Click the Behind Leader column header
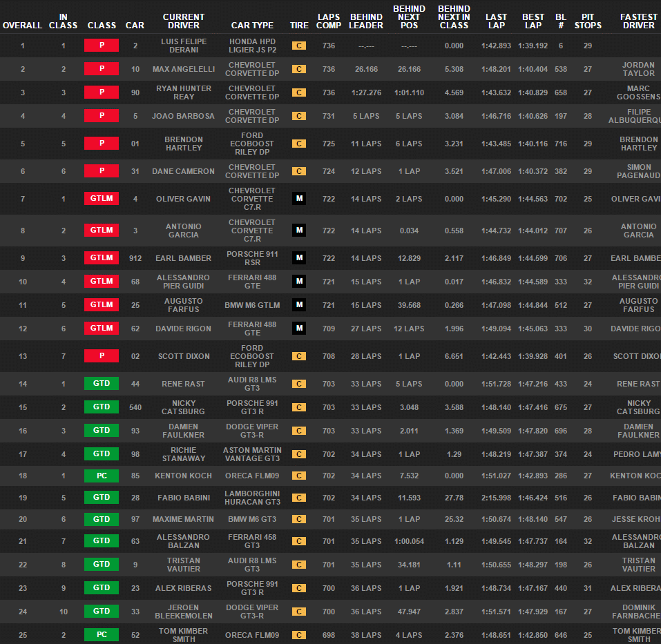Image resolution: width=661 pixels, height=644 pixels. [366, 21]
